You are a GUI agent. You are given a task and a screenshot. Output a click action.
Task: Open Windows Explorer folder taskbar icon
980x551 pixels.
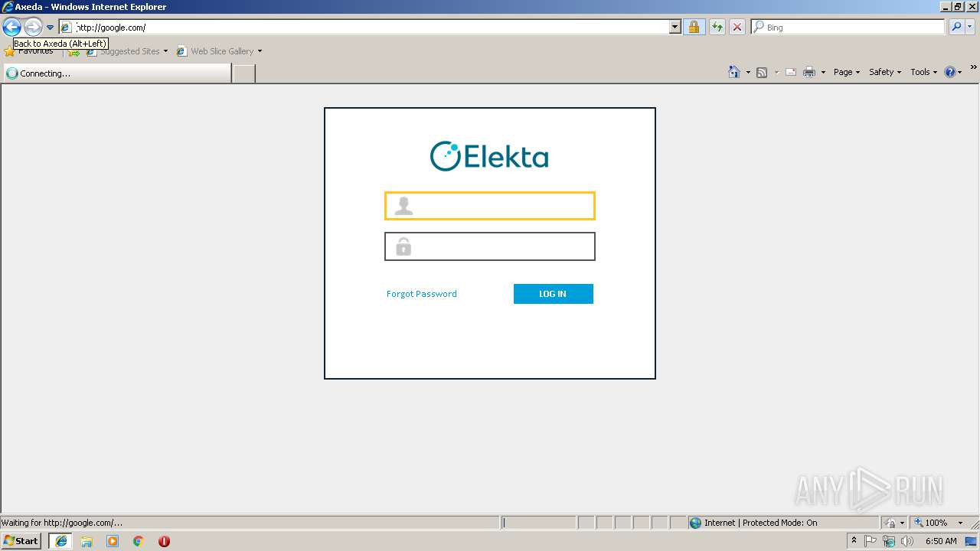click(87, 541)
